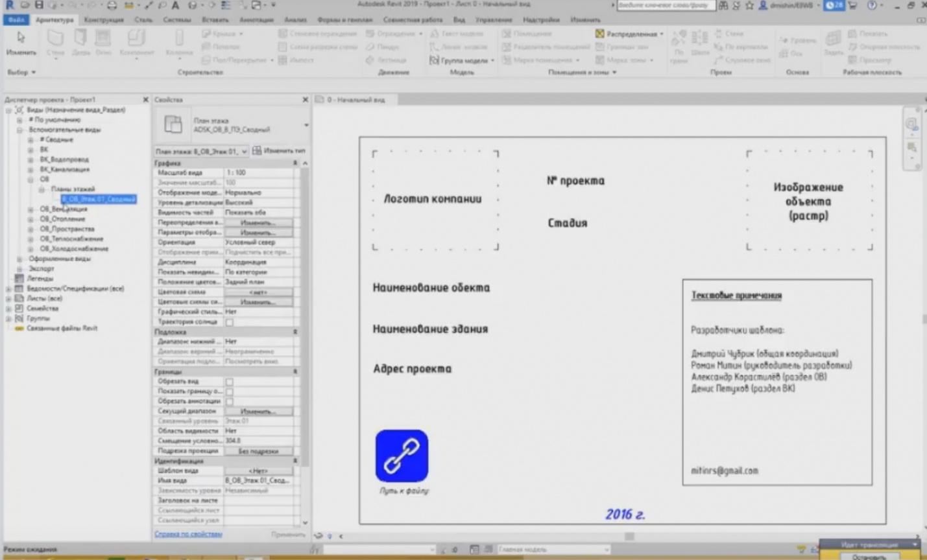Switch to the Аннотации ribbon tab
The height and width of the screenshot is (560, 927).
click(x=256, y=20)
